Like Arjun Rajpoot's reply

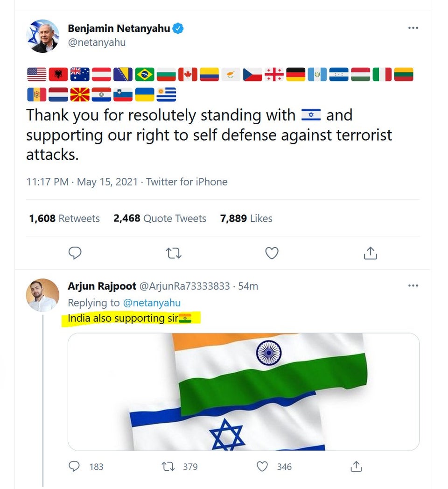[x=263, y=466]
